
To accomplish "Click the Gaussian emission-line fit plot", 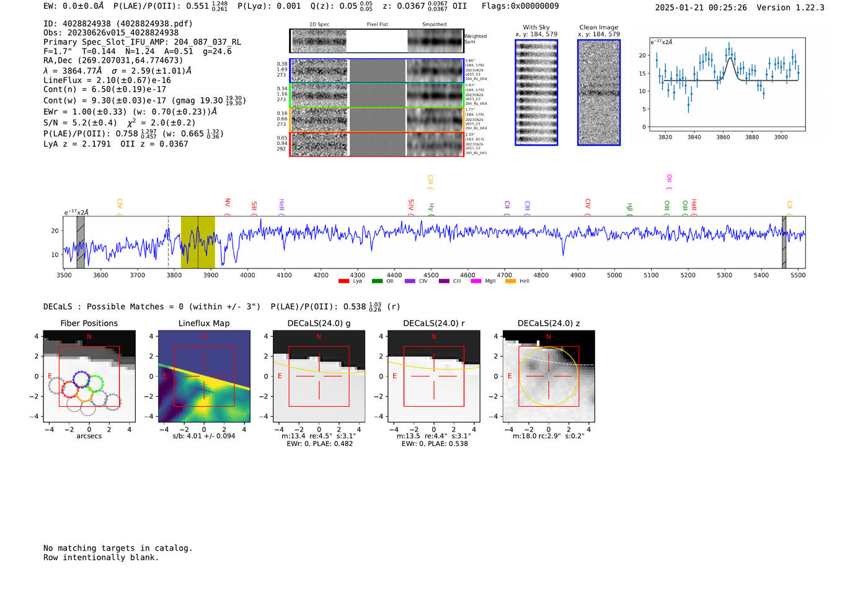I will [x=727, y=84].
